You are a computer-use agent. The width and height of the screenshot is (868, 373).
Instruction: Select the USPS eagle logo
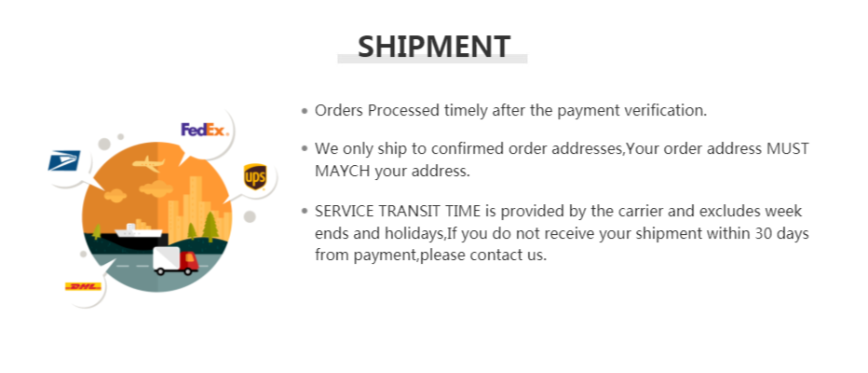[x=64, y=160]
